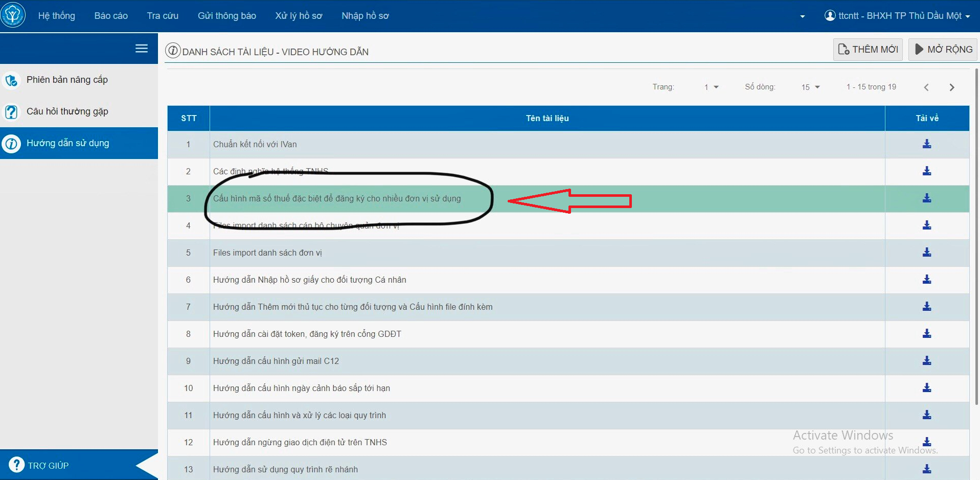Select 'Phiên bản nâng cấp' sidebar item
The height and width of the screenshot is (480, 980).
(x=67, y=80)
